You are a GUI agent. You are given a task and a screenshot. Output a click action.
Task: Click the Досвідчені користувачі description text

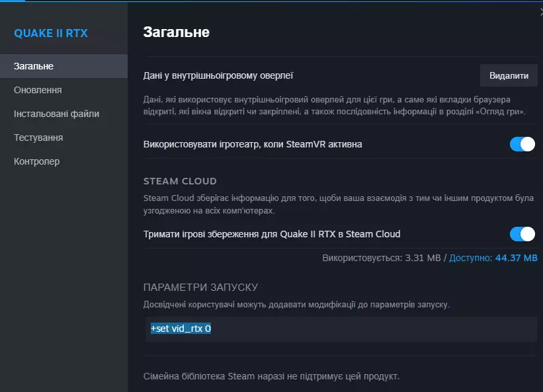[x=296, y=305]
